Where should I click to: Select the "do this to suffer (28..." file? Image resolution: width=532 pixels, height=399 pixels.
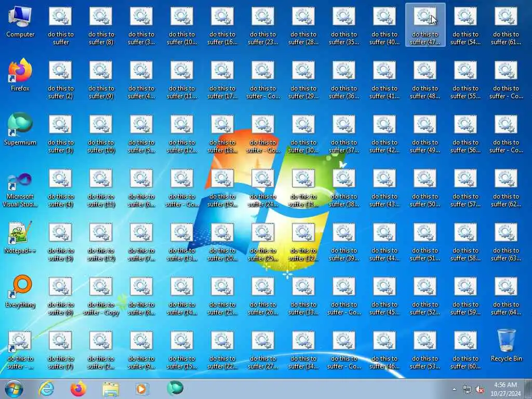[303, 26]
